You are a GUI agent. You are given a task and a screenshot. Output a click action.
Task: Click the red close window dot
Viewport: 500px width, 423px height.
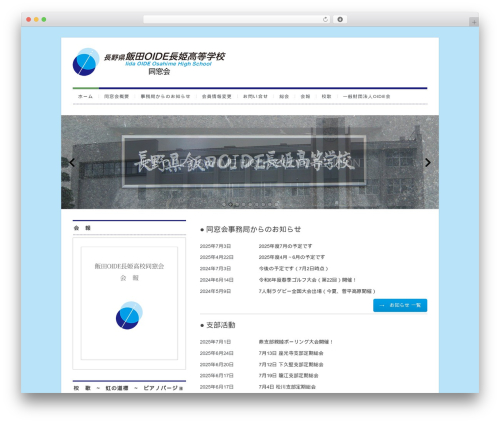(x=29, y=20)
